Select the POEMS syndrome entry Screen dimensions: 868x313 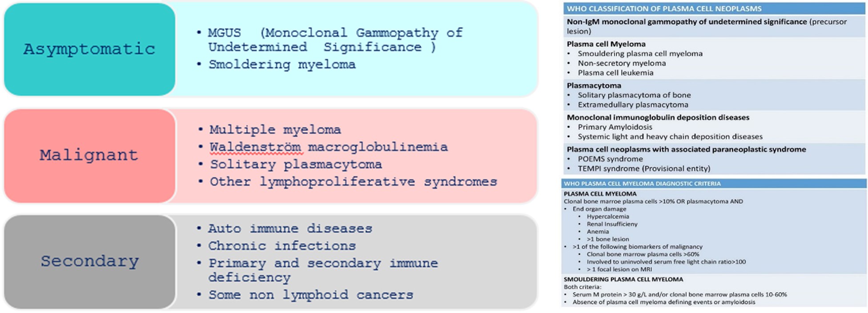tap(610, 159)
